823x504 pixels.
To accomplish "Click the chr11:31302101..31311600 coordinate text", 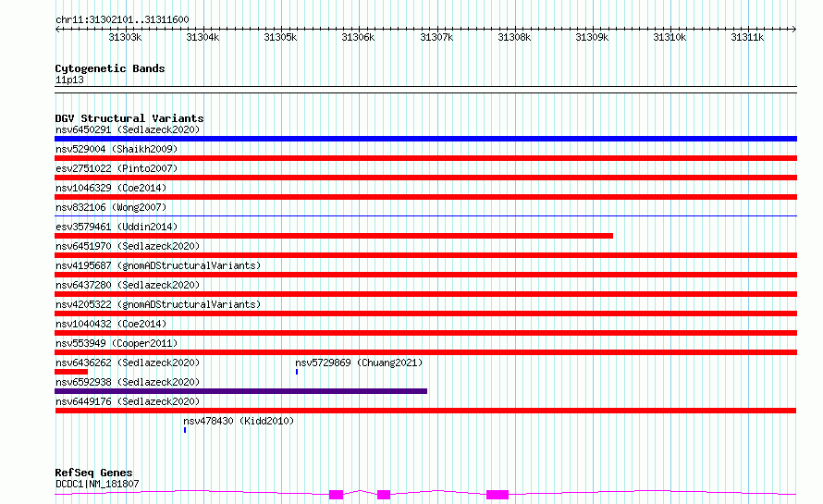I will pyautogui.click(x=122, y=19).
